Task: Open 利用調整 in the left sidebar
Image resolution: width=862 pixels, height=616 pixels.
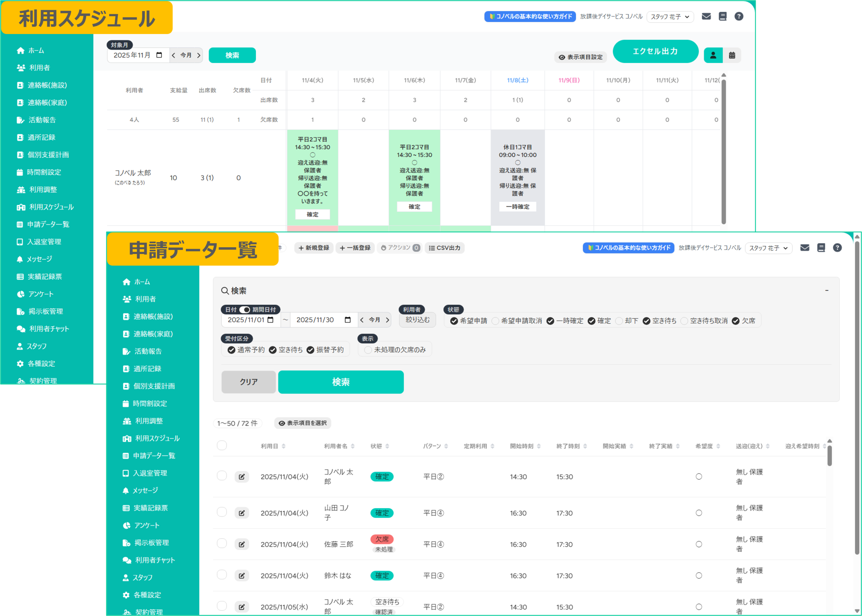Action: tap(43, 190)
